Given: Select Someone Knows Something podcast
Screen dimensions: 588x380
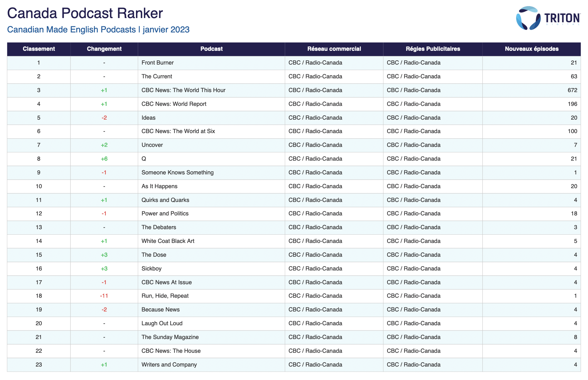Looking at the screenshot, I should point(177,173).
